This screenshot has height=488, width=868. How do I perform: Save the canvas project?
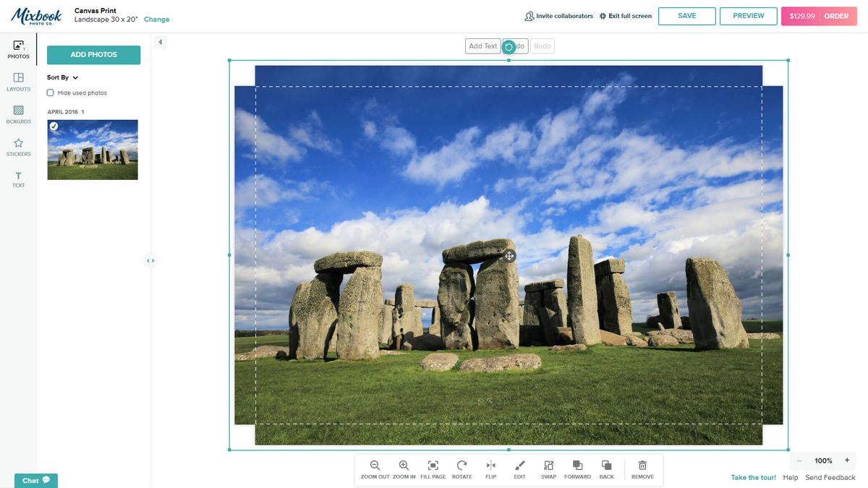[686, 15]
